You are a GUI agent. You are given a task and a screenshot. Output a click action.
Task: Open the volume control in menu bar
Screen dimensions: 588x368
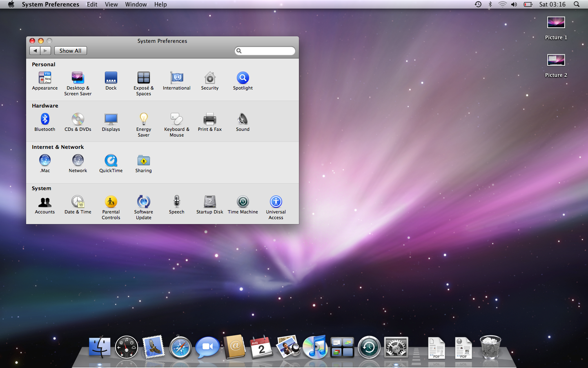(514, 4)
